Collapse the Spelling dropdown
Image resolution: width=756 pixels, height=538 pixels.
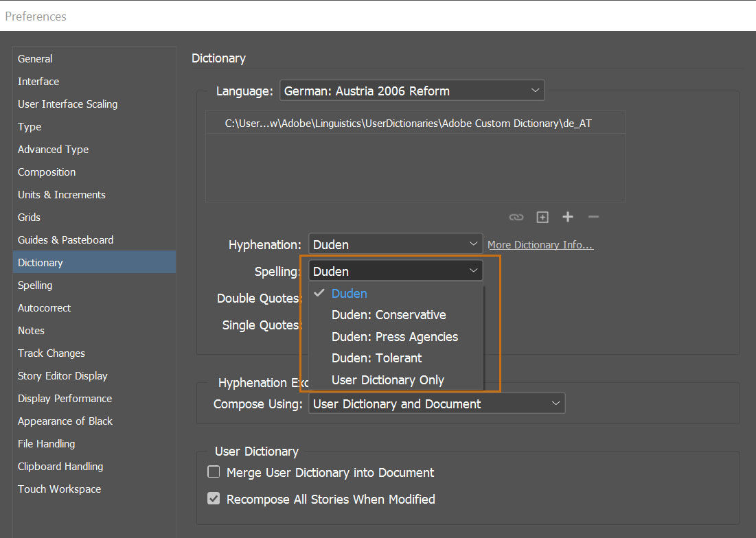pyautogui.click(x=396, y=271)
